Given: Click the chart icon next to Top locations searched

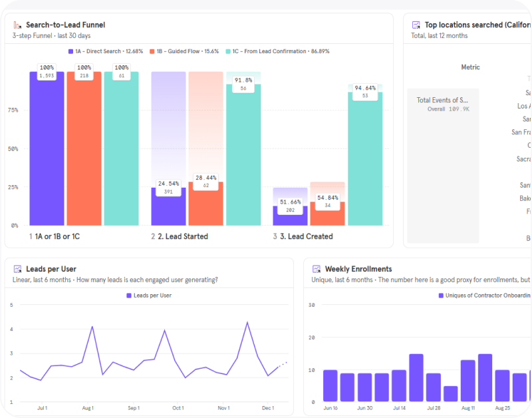Looking at the screenshot, I should coord(416,25).
